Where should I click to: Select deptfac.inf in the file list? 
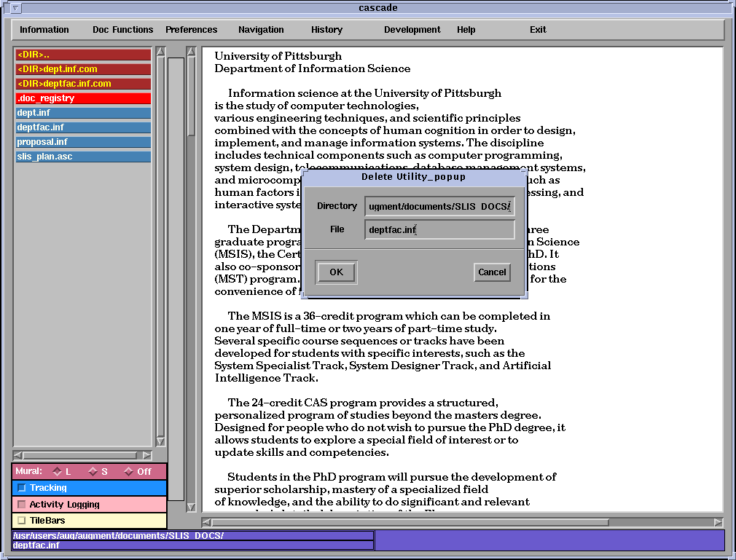point(83,127)
